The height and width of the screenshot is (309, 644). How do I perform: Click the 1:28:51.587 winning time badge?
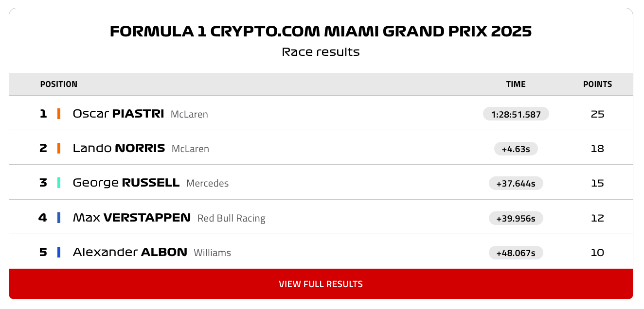point(516,114)
